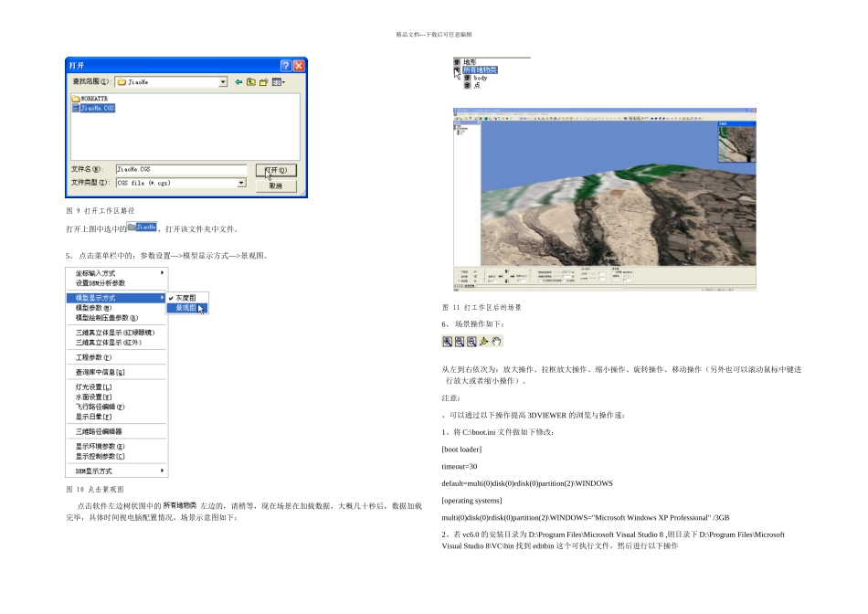Expand the DEM显示方式 submenu
The width and height of the screenshot is (868, 614).
point(116,471)
